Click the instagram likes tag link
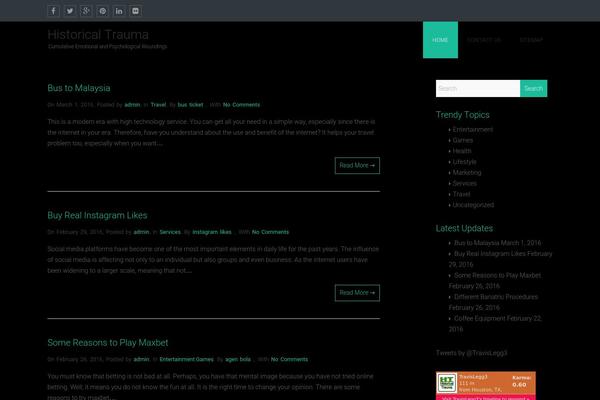This screenshot has height=400, width=600. click(212, 232)
